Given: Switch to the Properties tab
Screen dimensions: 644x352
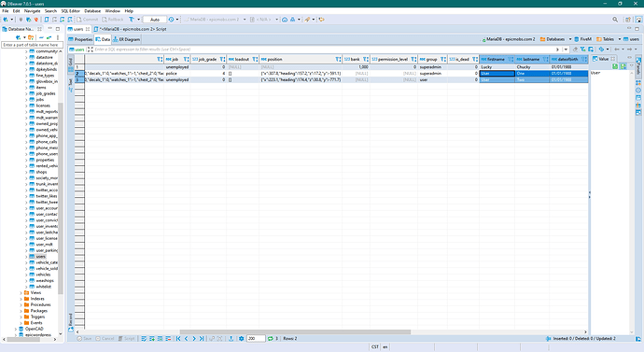Looking at the screenshot, I should point(80,39).
